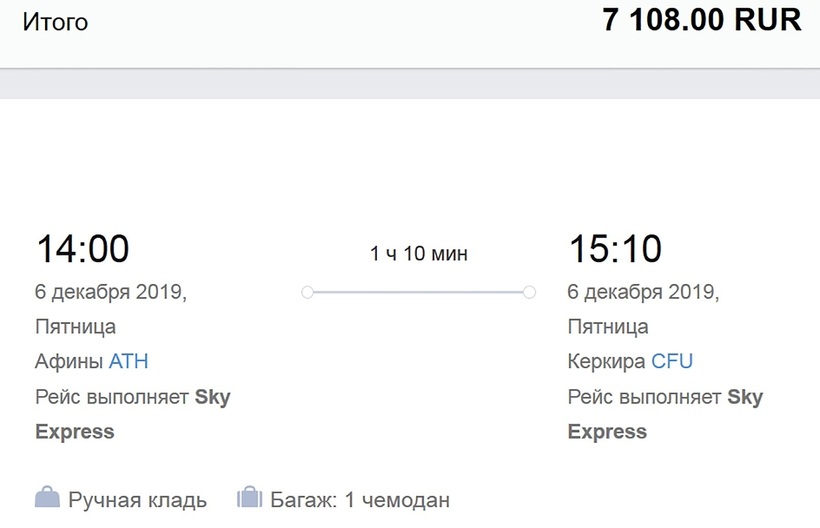Click the departure date 6 декабря 2019

coord(111,292)
